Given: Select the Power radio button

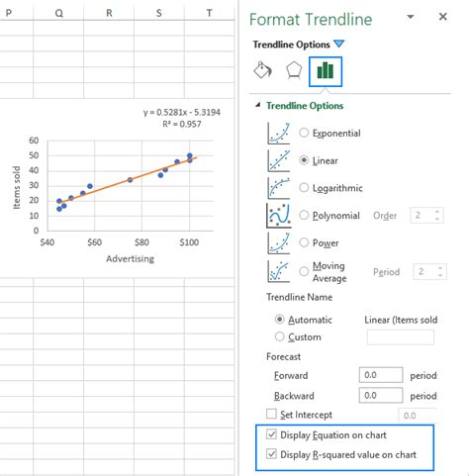Looking at the screenshot, I should pyautogui.click(x=304, y=242).
